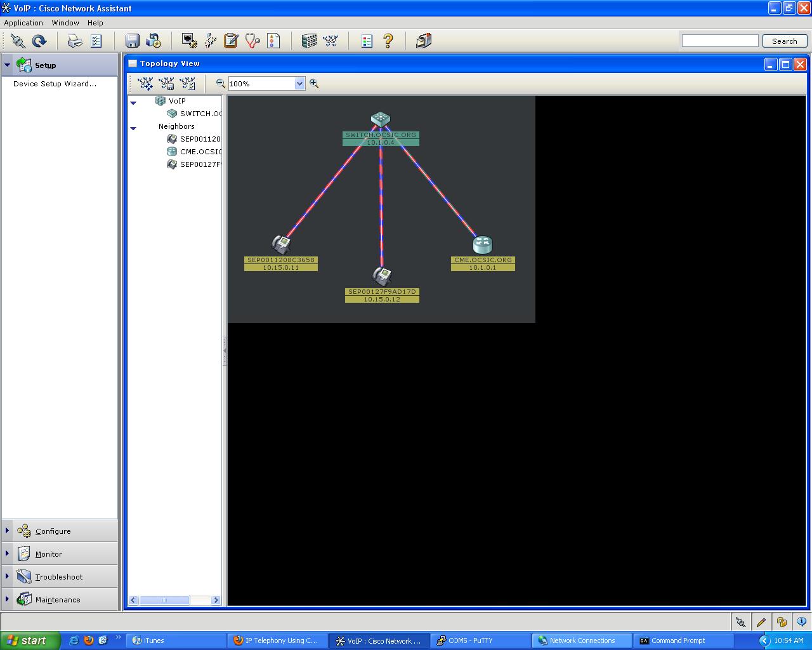Expand the Configure section
This screenshot has width=812, height=650.
tap(7, 531)
